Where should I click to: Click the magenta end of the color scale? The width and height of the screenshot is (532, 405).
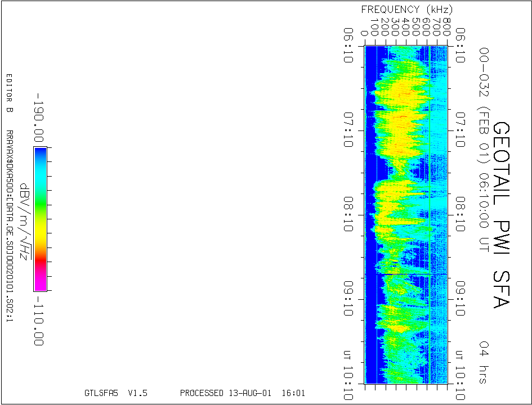(40, 283)
